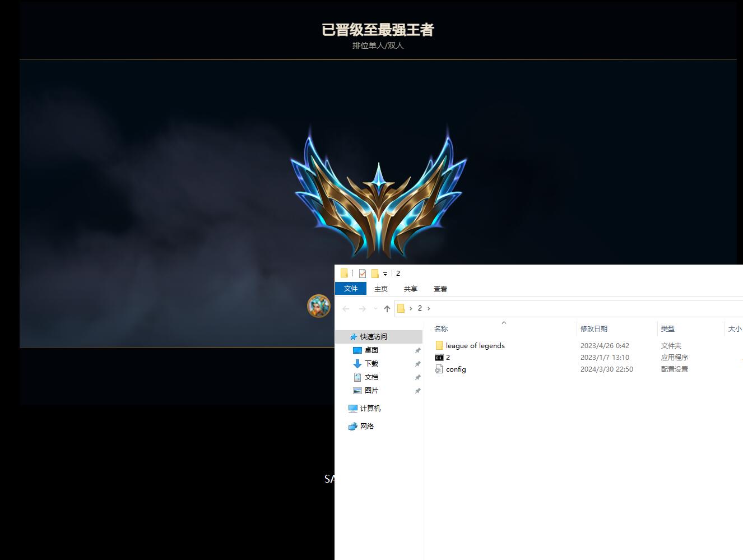Click the network icon beside 网络

pos(353,427)
